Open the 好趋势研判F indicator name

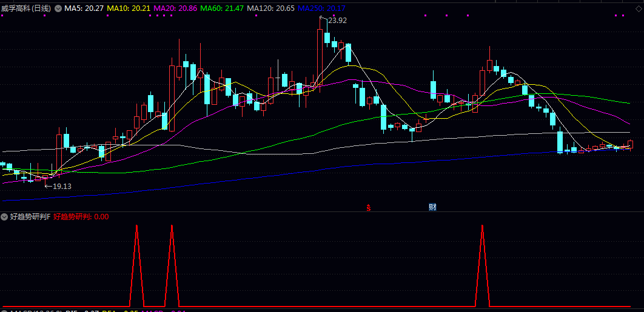30,216
